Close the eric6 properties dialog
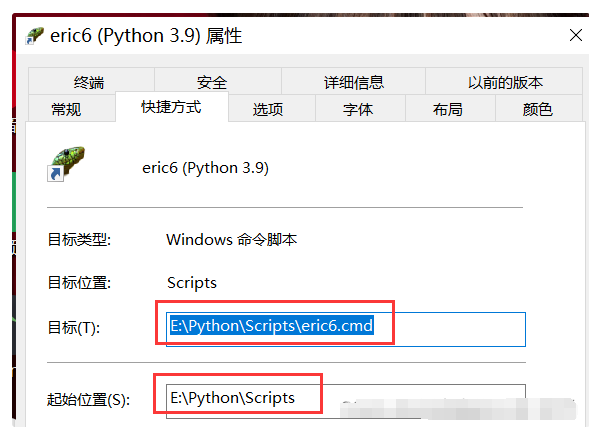Image resolution: width=589 pixels, height=431 pixels. coord(575,36)
